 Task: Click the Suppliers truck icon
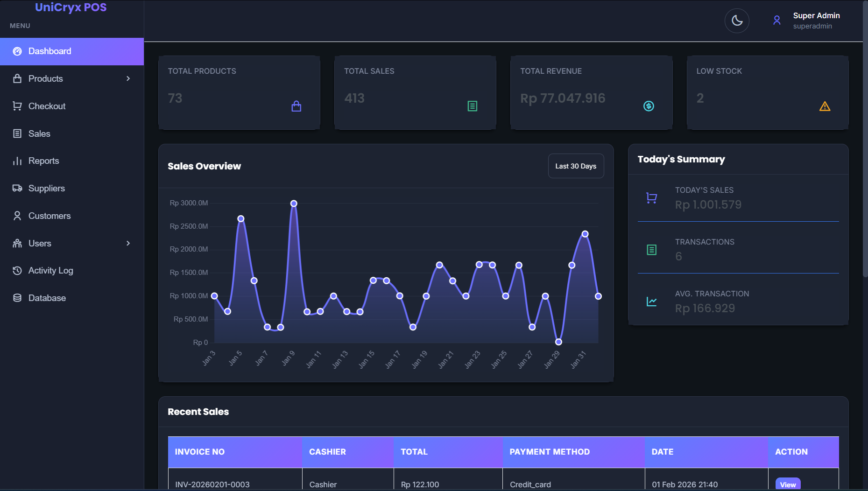pyautogui.click(x=17, y=188)
